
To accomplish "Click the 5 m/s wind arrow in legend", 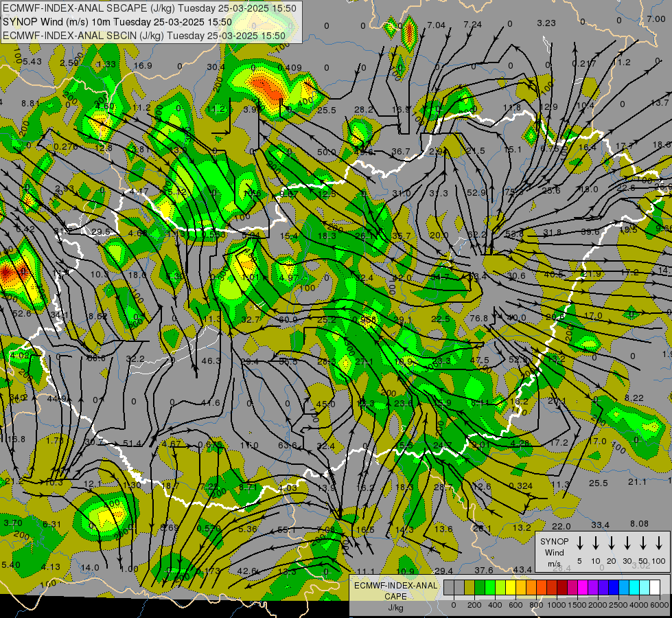I will (579, 542).
